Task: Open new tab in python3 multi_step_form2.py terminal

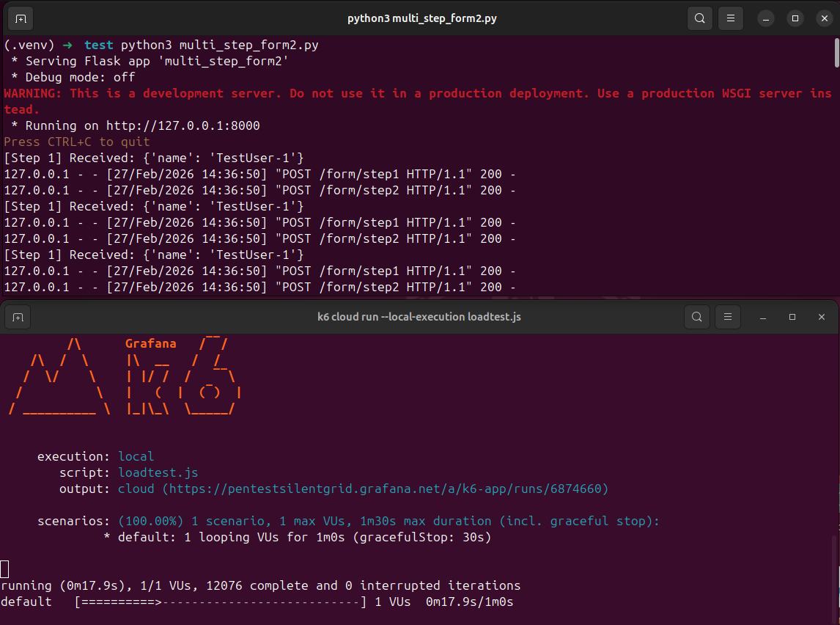Action: [21, 19]
